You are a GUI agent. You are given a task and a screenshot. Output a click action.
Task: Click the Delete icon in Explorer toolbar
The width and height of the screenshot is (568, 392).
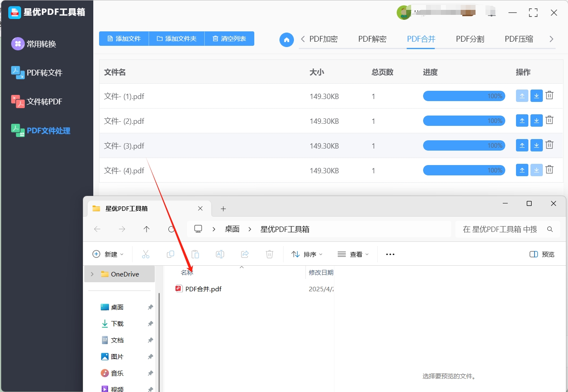pos(270,254)
